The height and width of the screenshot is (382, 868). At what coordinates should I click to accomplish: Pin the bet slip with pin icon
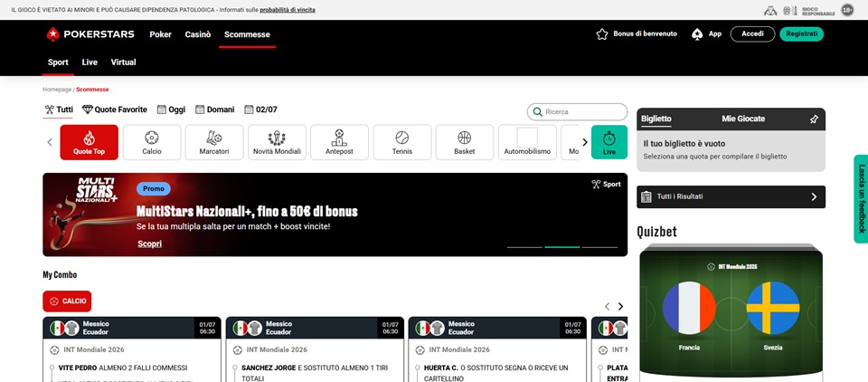coord(813,119)
